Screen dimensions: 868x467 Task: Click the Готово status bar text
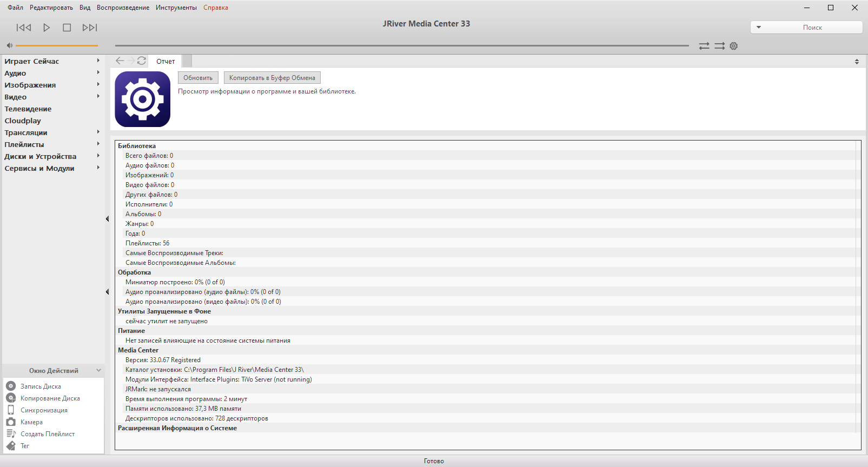pos(434,461)
